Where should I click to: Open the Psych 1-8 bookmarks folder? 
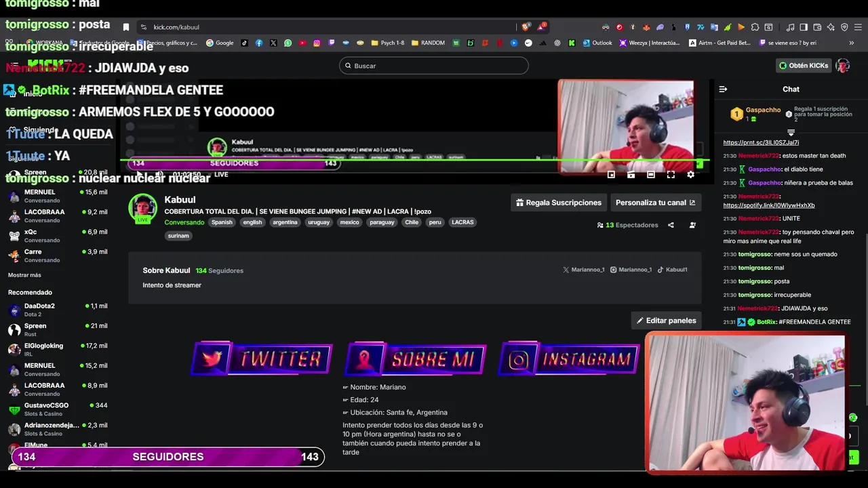387,43
